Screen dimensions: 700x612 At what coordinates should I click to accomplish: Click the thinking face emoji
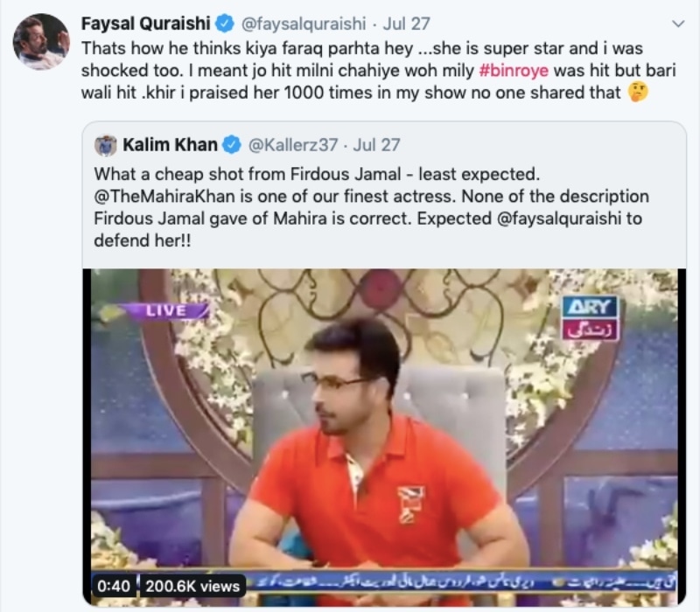pos(638,93)
